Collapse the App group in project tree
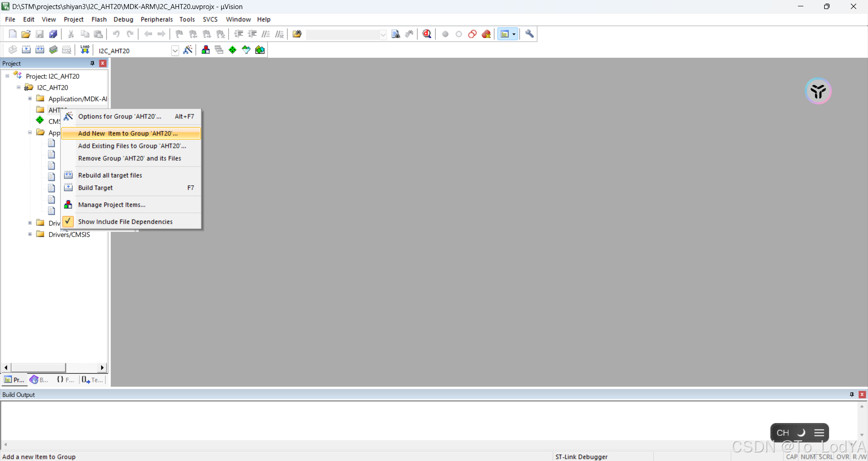The height and width of the screenshot is (461, 868). click(x=30, y=132)
